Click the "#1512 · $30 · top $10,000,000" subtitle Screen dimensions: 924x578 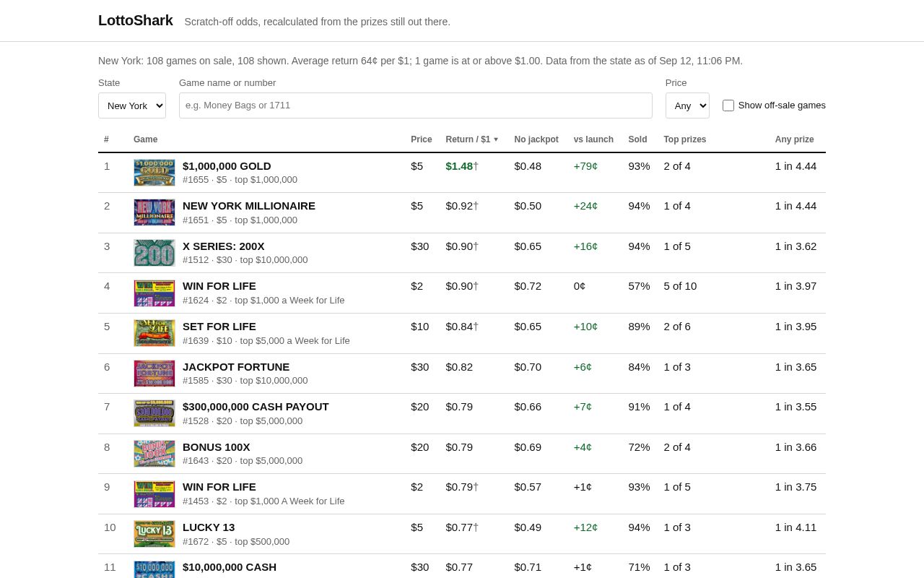pyautogui.click(x=245, y=260)
